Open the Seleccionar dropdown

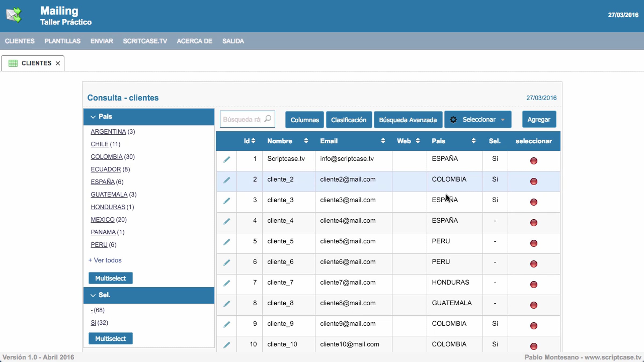(x=478, y=120)
